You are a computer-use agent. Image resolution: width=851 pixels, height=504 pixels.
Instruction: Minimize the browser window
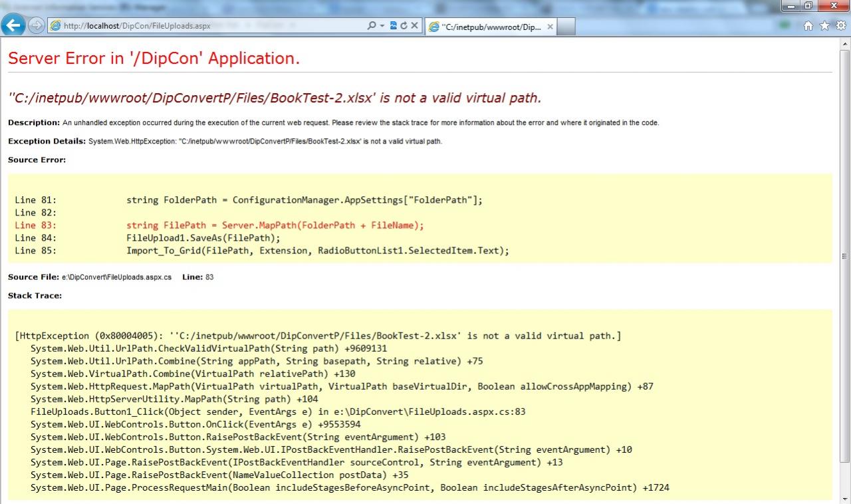[790, 6]
